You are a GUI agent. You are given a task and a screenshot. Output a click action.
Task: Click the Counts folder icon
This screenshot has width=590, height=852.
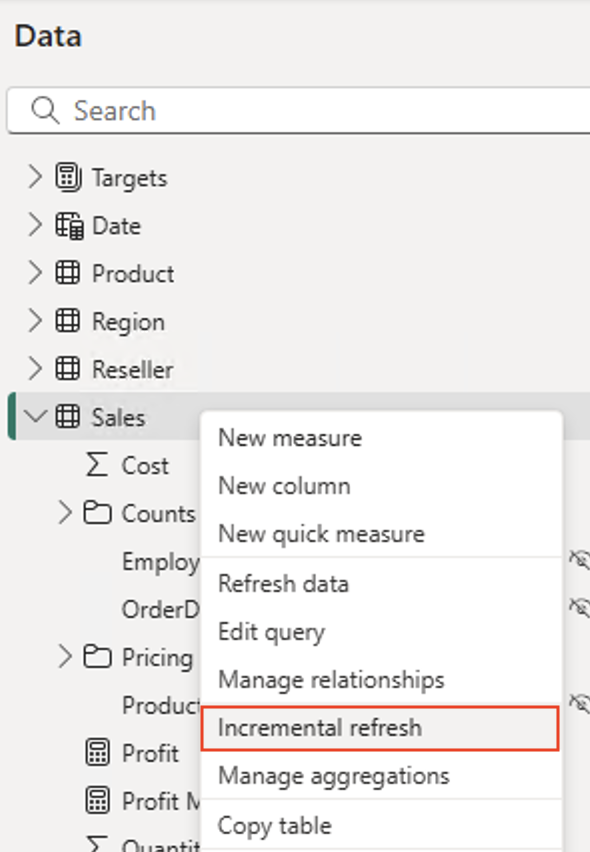(x=97, y=513)
